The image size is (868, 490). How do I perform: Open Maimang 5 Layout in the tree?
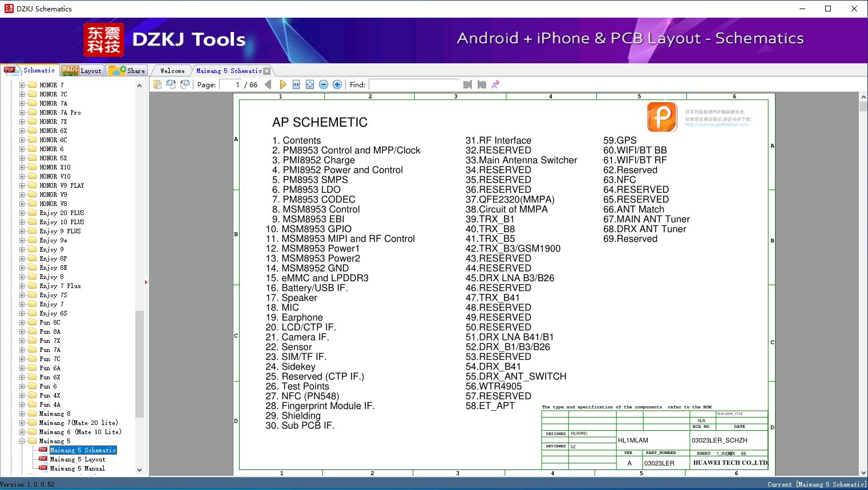pyautogui.click(x=78, y=459)
